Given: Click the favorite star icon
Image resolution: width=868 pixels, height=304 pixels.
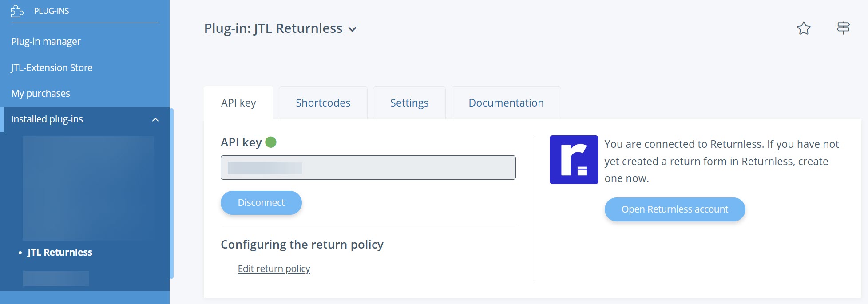Looking at the screenshot, I should coord(804,28).
